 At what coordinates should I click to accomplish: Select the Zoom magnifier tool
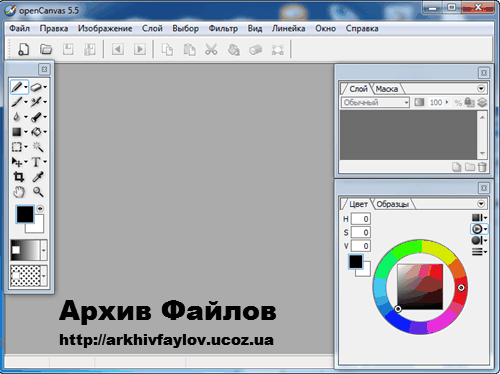pyautogui.click(x=38, y=192)
